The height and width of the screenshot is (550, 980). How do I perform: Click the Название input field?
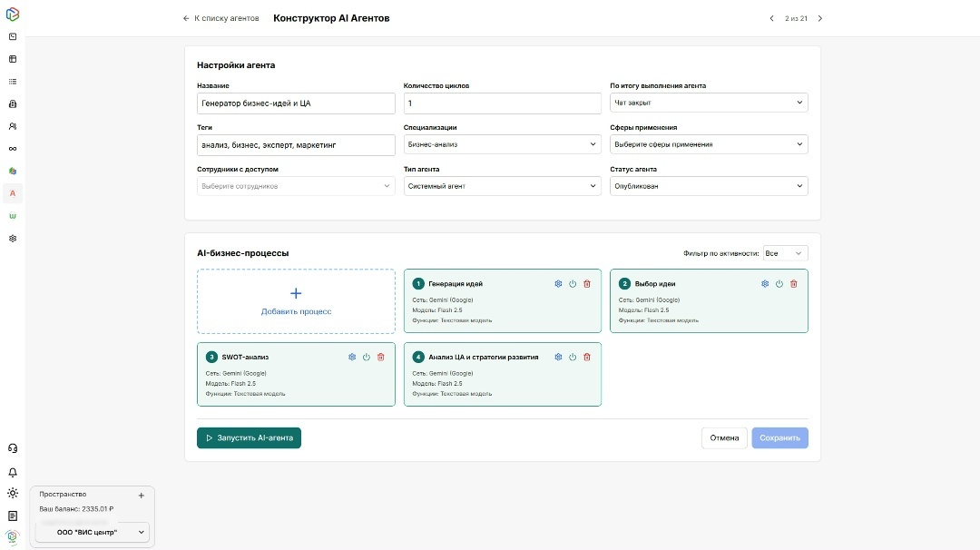[x=296, y=103]
